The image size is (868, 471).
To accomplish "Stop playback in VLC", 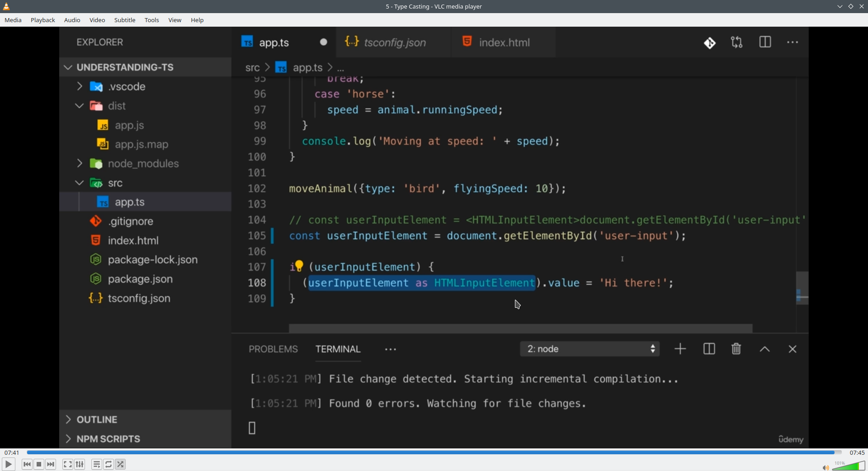I will (x=39, y=464).
